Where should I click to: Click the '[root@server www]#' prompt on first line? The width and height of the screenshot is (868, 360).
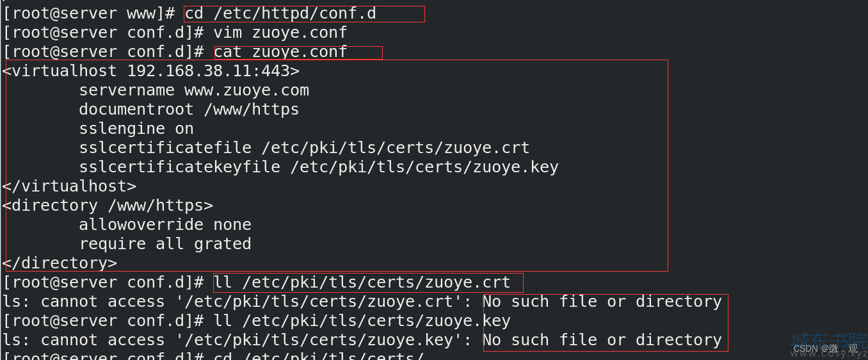tap(89, 13)
